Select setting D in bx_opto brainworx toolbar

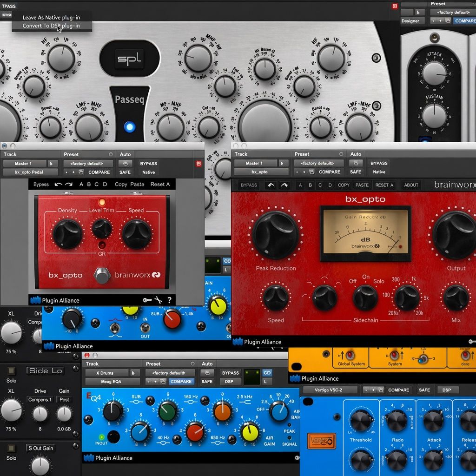coord(330,185)
